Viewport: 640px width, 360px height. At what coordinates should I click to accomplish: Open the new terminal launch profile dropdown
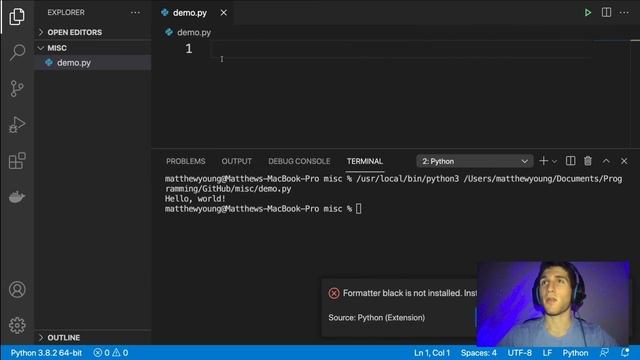[554, 162]
